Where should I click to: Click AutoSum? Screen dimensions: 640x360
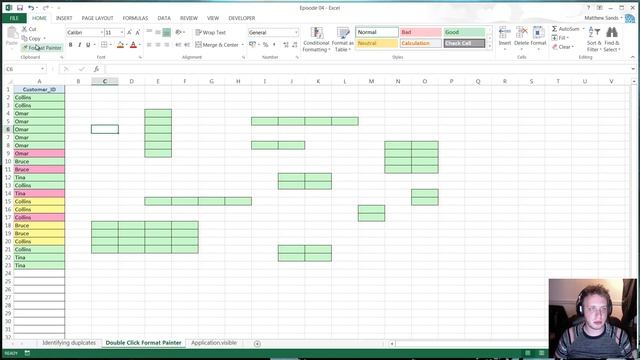pos(566,29)
